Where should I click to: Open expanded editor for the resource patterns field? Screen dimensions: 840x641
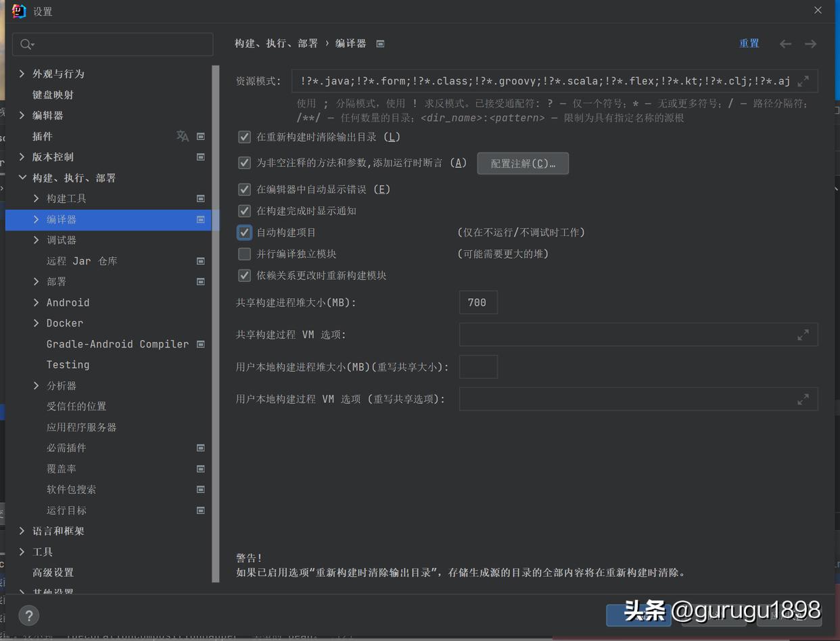(803, 80)
